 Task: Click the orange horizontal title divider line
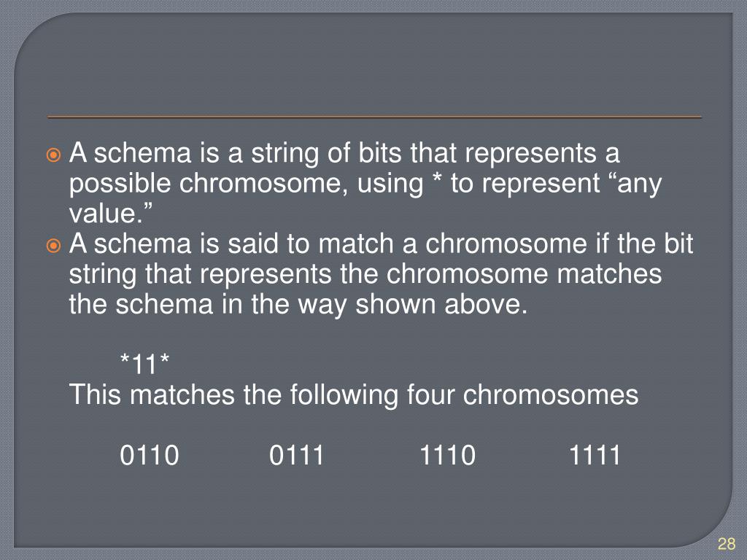pos(374,117)
